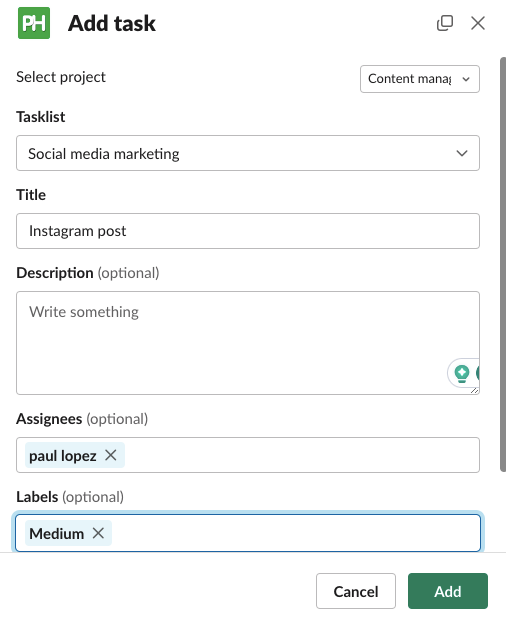
Task: Expand the Social media marketing tasklist dropdown
Action: [x=248, y=153]
